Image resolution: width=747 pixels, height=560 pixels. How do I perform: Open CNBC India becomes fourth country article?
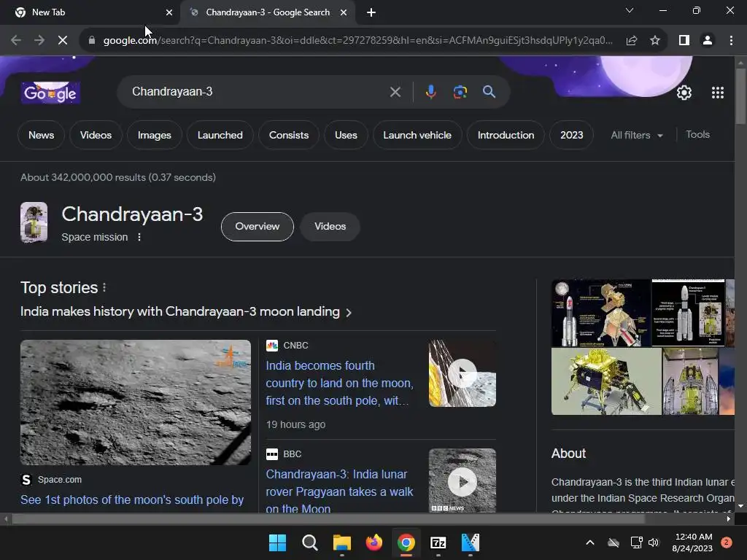coord(339,384)
